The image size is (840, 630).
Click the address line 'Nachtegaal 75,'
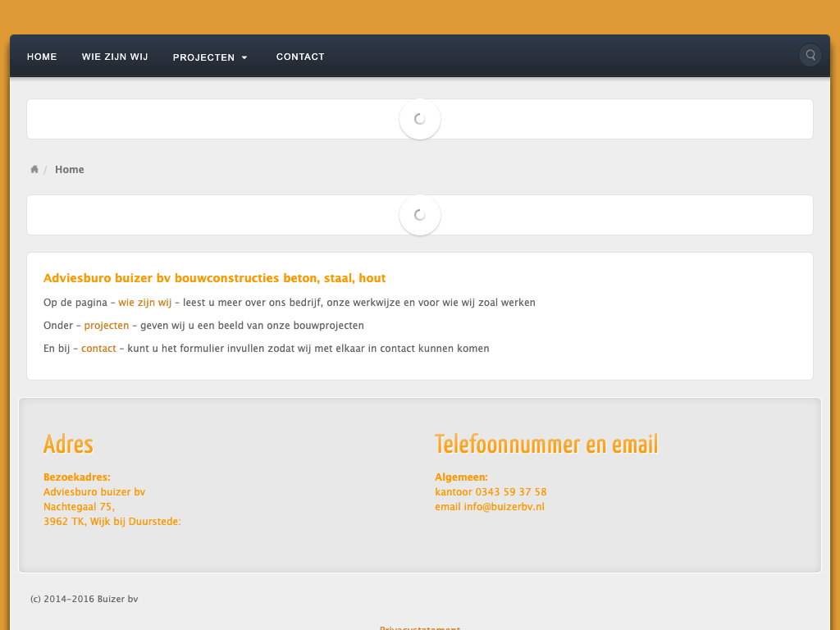pos(79,507)
